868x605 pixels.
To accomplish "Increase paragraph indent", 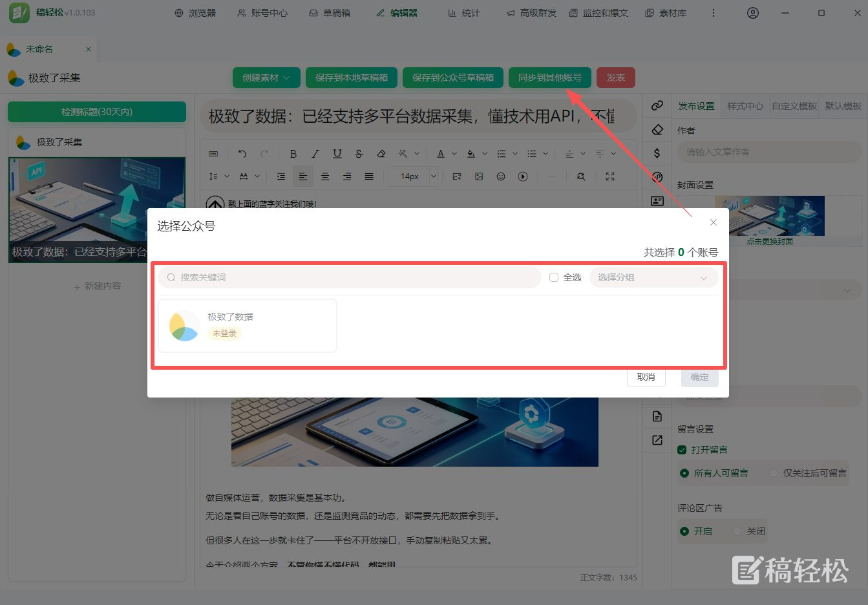I will click(x=281, y=176).
